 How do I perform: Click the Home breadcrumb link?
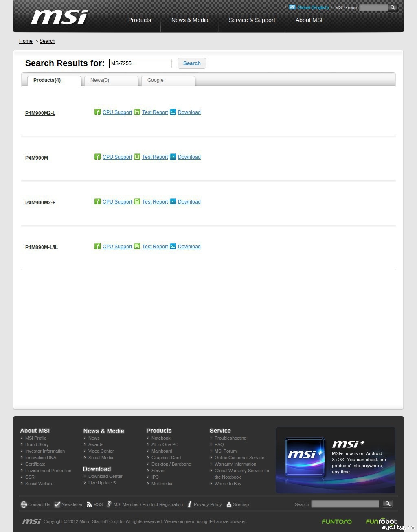26,41
